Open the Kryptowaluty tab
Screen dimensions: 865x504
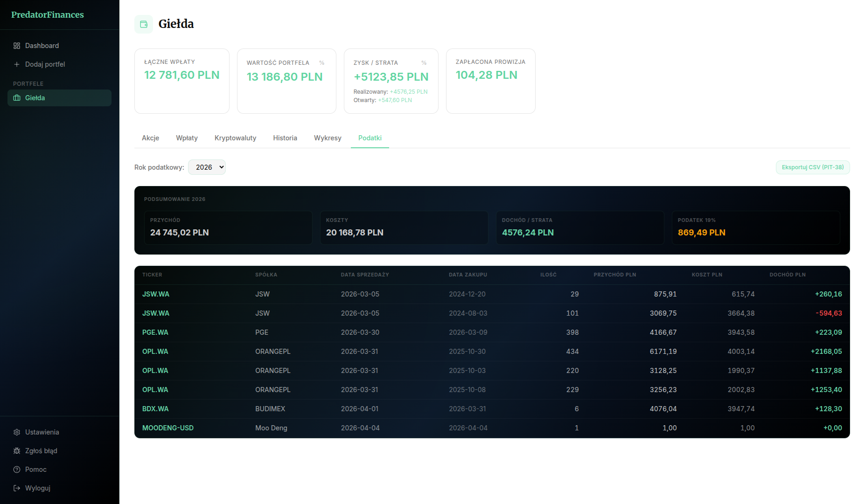pyautogui.click(x=235, y=138)
